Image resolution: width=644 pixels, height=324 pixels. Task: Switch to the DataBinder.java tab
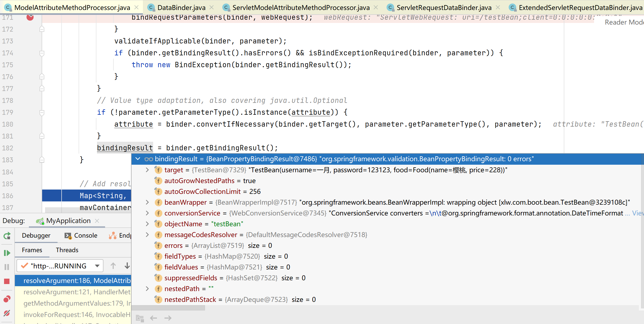point(180,7)
